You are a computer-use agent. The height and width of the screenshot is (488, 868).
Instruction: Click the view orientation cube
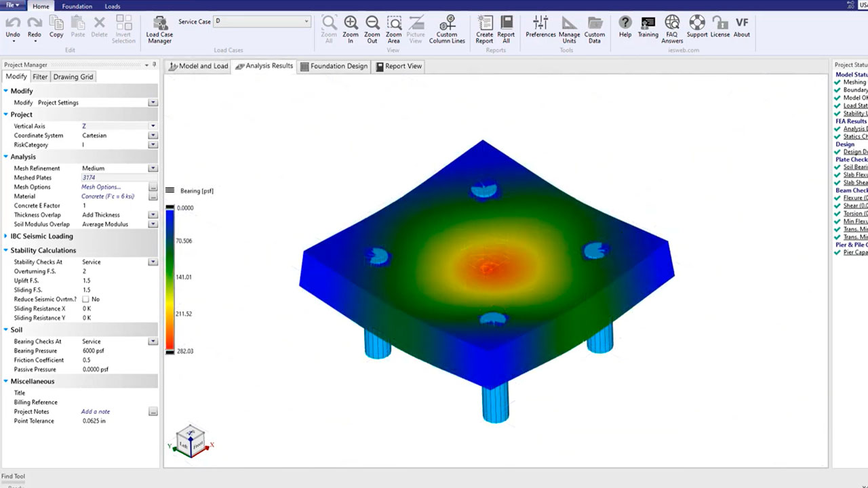pos(191,441)
